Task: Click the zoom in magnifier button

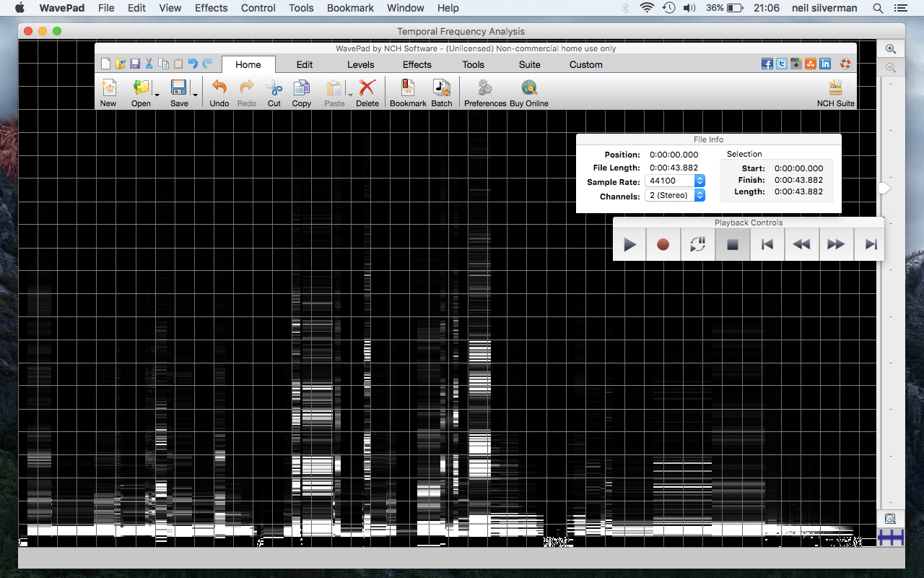Action: [x=891, y=49]
